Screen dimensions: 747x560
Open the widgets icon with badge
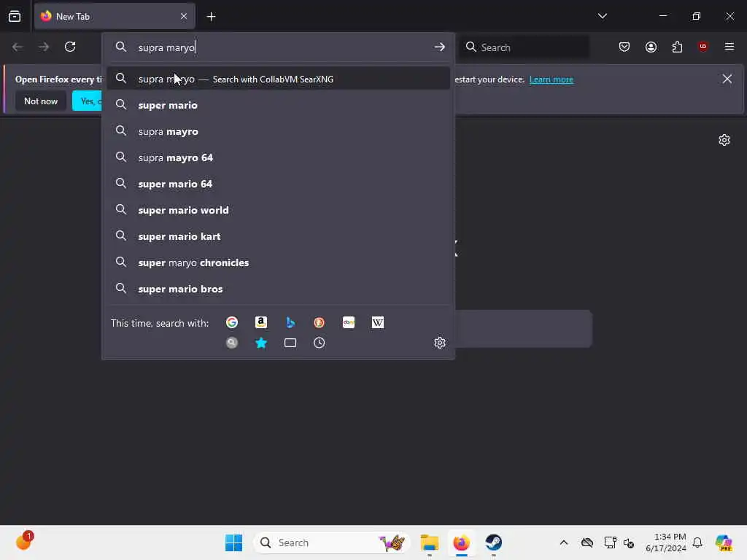coord(24,542)
